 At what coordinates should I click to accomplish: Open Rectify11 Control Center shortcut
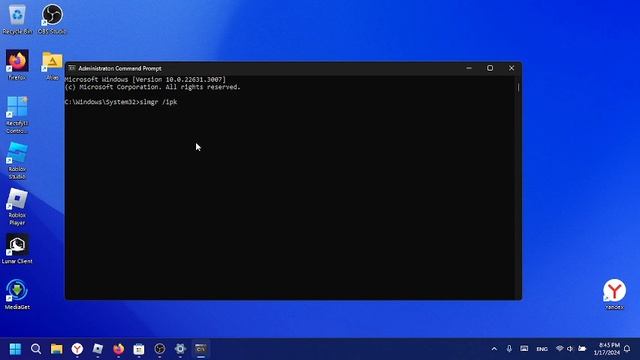pos(17,115)
